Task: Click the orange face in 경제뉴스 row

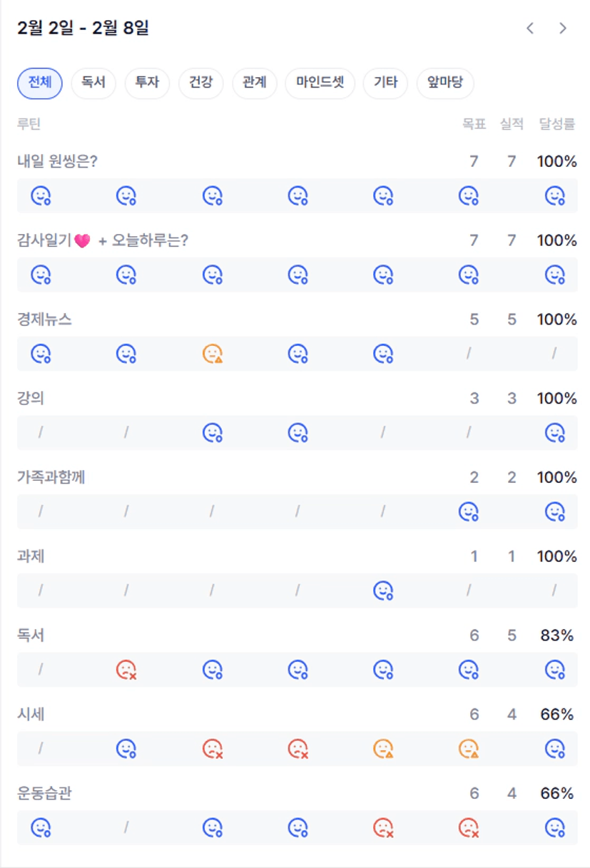Action: pyautogui.click(x=212, y=354)
